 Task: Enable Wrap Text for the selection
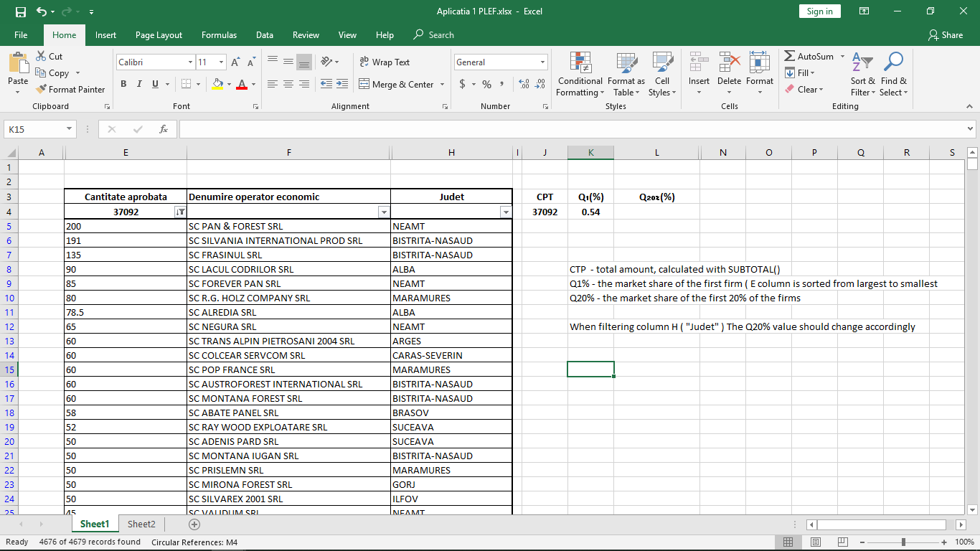385,62
